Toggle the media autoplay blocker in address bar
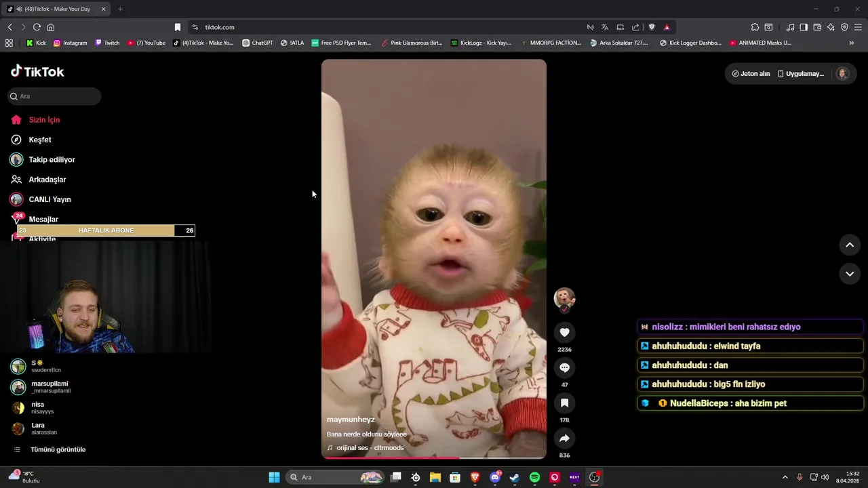Screen dimensions: 868x488 click(x=590, y=27)
